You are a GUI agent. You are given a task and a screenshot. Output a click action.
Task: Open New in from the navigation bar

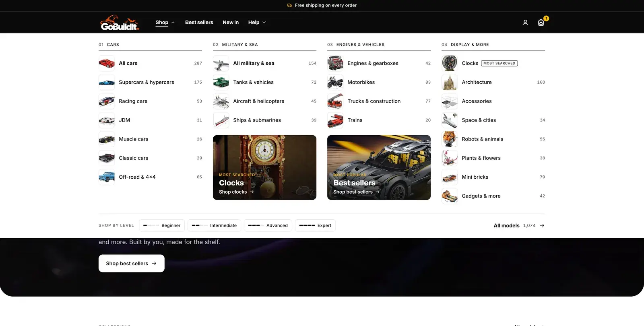click(x=231, y=23)
